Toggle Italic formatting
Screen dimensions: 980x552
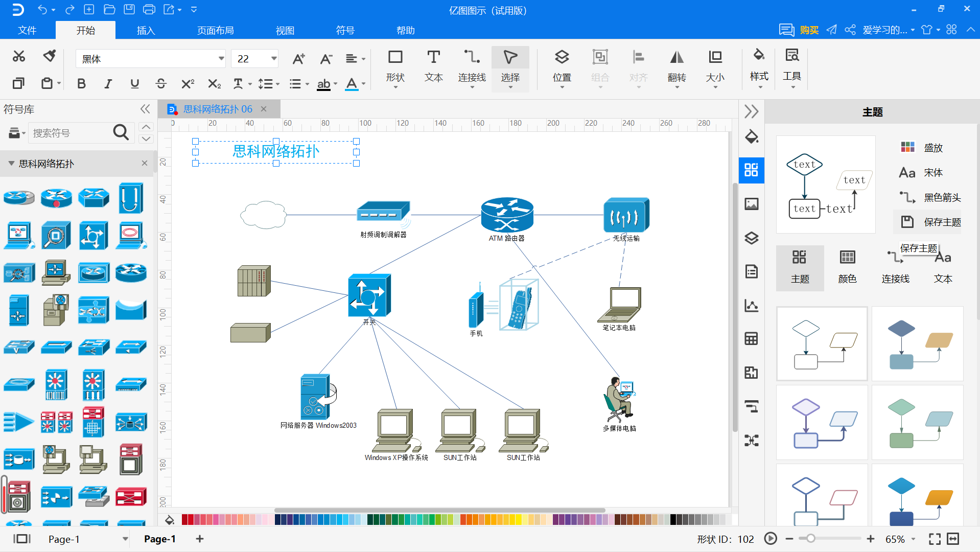pyautogui.click(x=108, y=83)
